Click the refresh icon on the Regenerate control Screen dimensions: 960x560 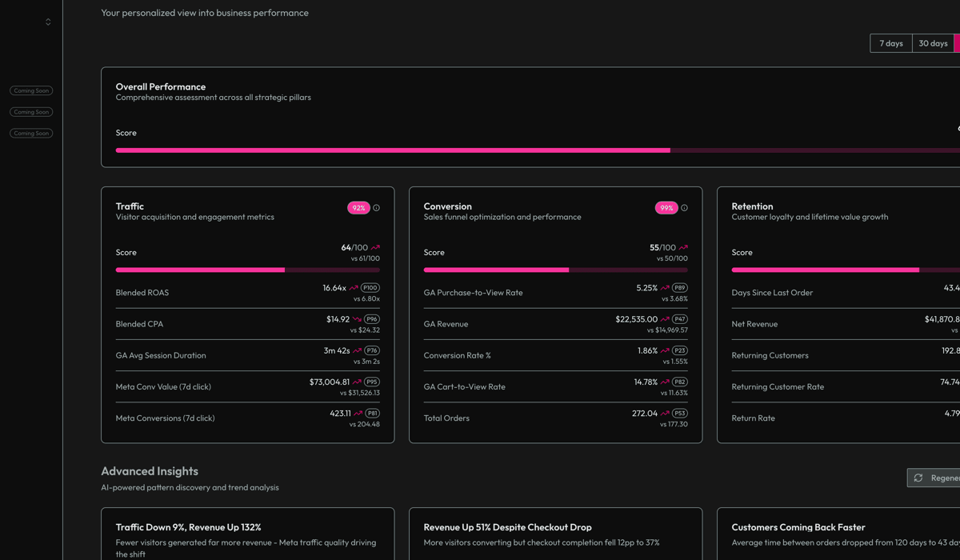917,478
